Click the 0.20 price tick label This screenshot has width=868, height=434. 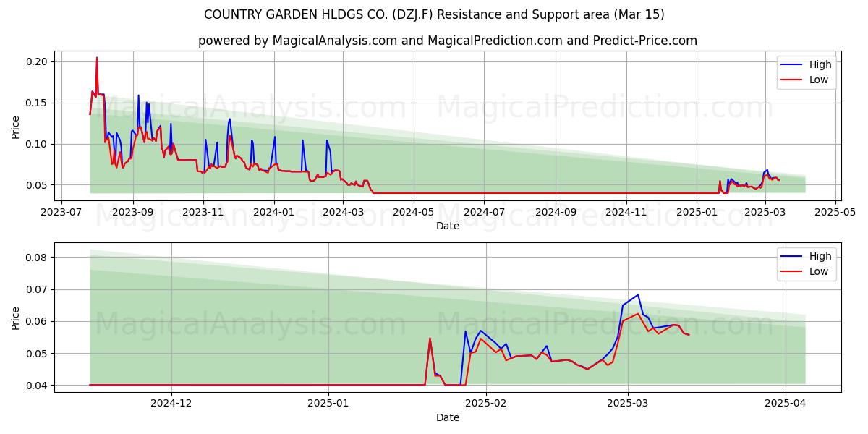click(x=38, y=61)
